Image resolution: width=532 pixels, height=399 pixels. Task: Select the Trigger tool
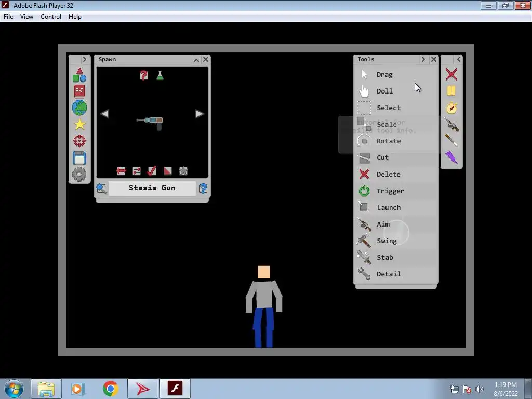click(x=396, y=191)
